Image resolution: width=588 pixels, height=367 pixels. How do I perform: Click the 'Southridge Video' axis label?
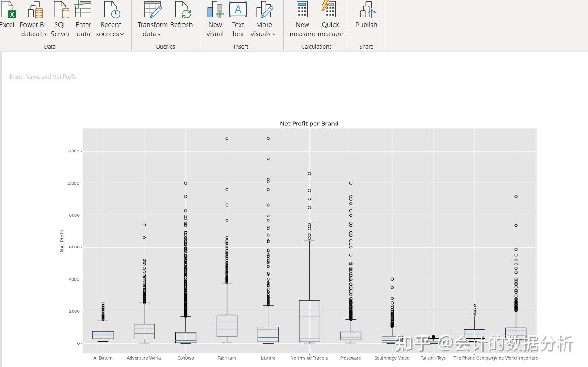(x=392, y=358)
